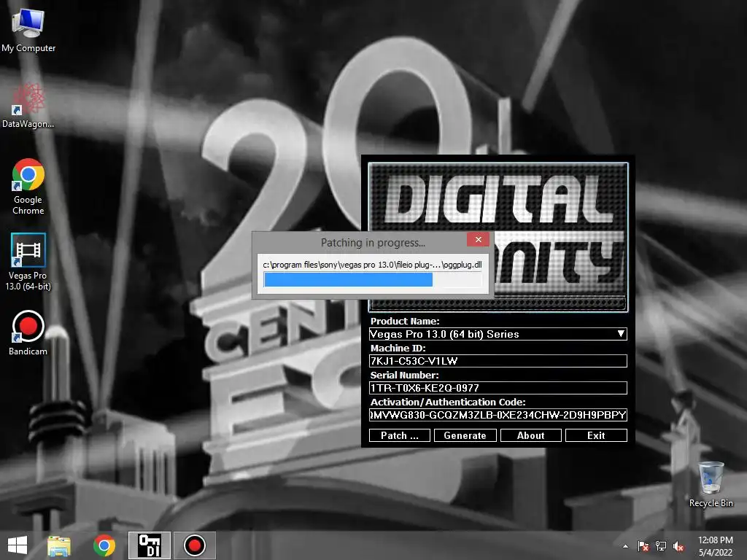This screenshot has width=747, height=560.
Task: Close the Patching in progress dialog
Action: coord(479,239)
